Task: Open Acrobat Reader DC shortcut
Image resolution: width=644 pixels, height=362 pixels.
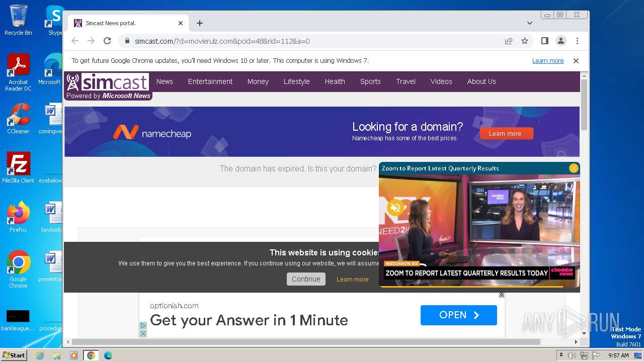Action: [x=18, y=72]
